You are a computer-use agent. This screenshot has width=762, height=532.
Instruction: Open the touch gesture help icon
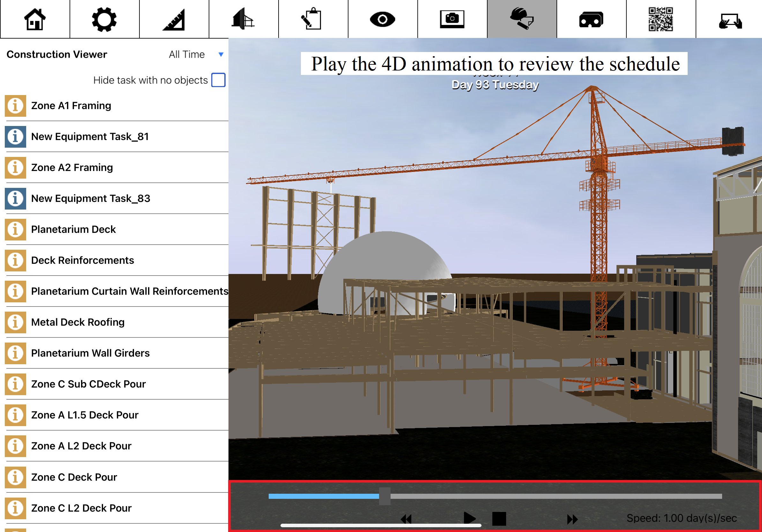(729, 21)
